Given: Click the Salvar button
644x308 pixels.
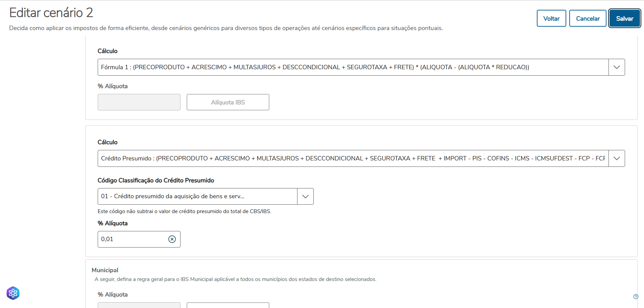Looking at the screenshot, I should coord(624,18).
